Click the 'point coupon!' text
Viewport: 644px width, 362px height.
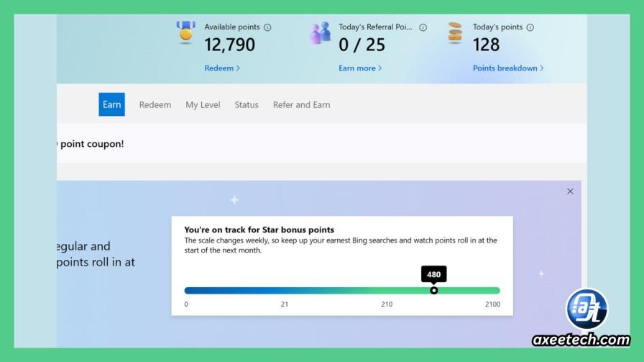(92, 144)
